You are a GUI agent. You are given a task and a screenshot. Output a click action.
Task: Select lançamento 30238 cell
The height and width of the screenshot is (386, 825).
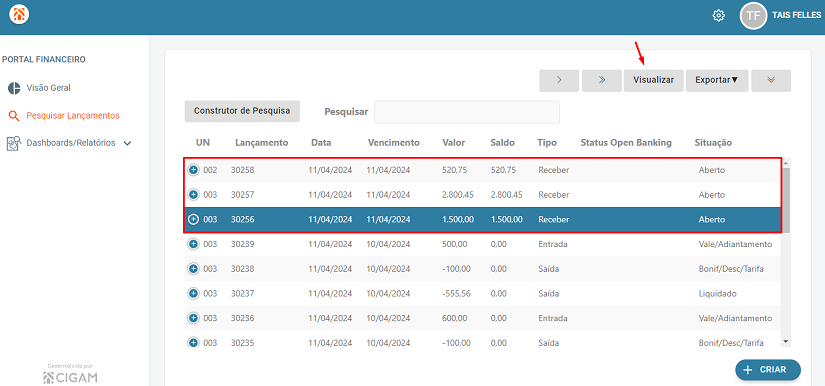point(243,269)
